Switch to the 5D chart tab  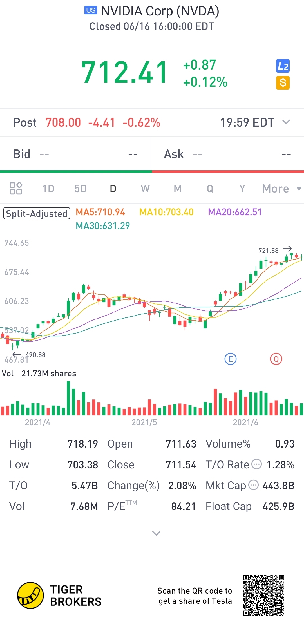tap(81, 189)
